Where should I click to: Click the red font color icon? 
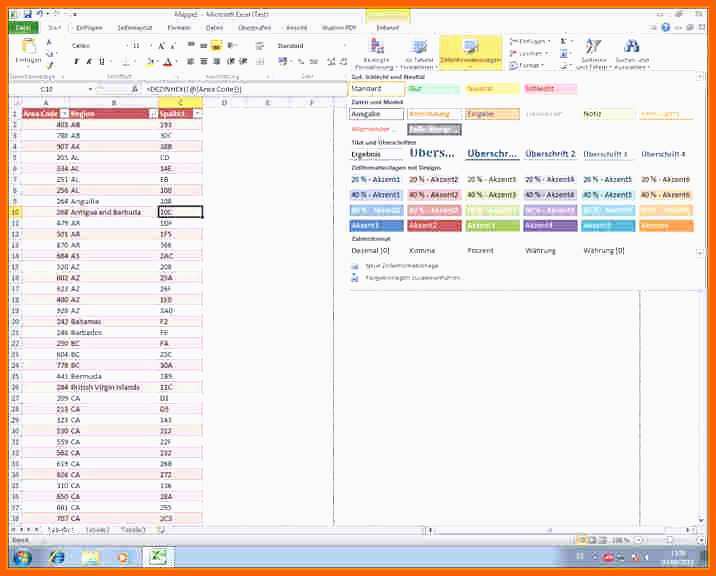pyautogui.click(x=168, y=62)
